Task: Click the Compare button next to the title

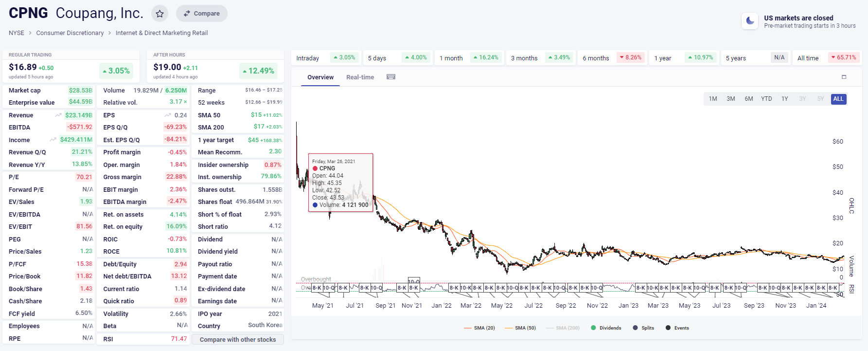Action: pyautogui.click(x=202, y=14)
